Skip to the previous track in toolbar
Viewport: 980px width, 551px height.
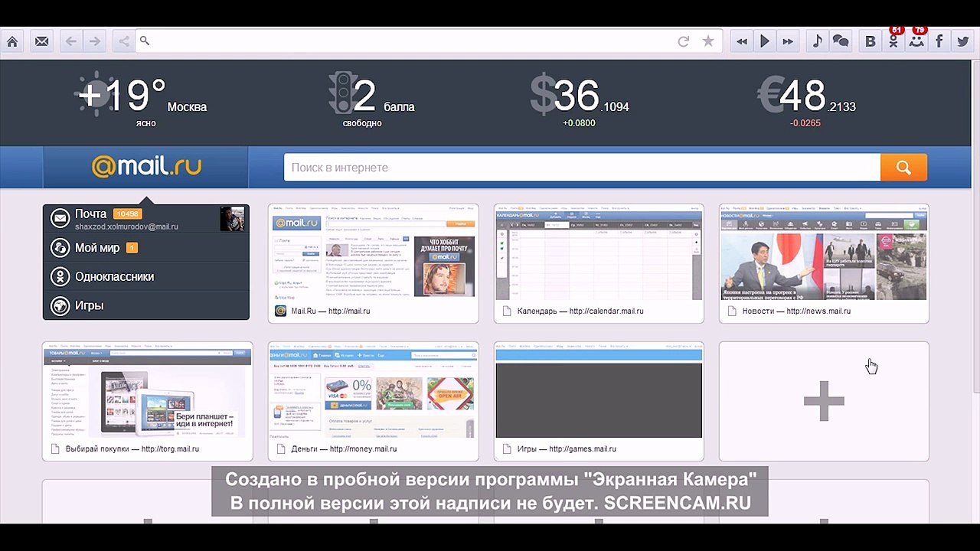pyautogui.click(x=741, y=42)
